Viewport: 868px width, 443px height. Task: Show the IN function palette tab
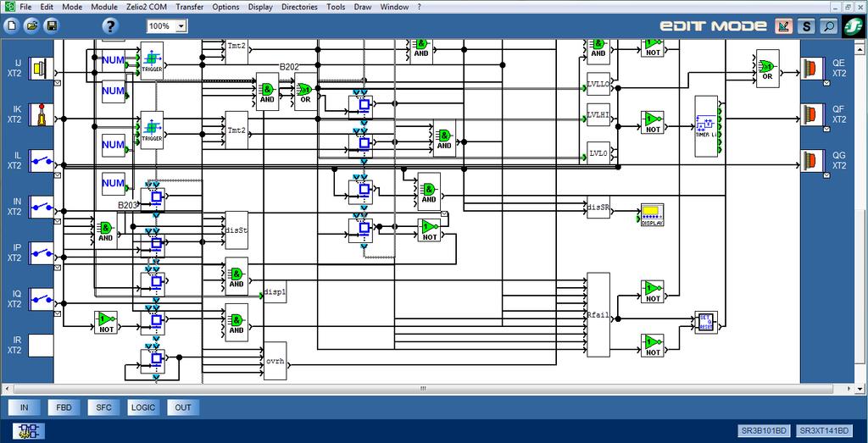pyautogui.click(x=24, y=407)
